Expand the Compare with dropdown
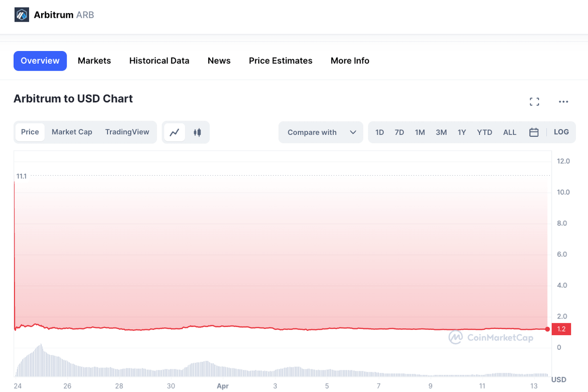588x392 pixels. pyautogui.click(x=321, y=132)
